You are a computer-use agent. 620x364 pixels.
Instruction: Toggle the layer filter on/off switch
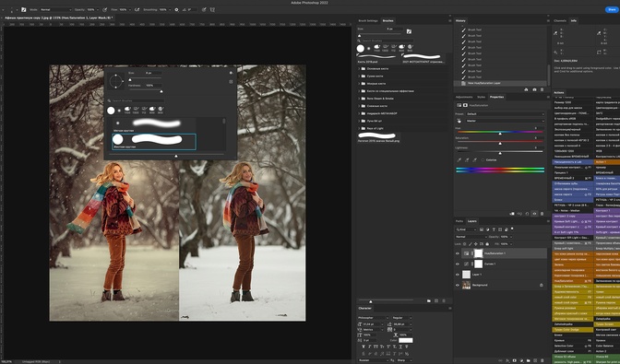pos(512,229)
